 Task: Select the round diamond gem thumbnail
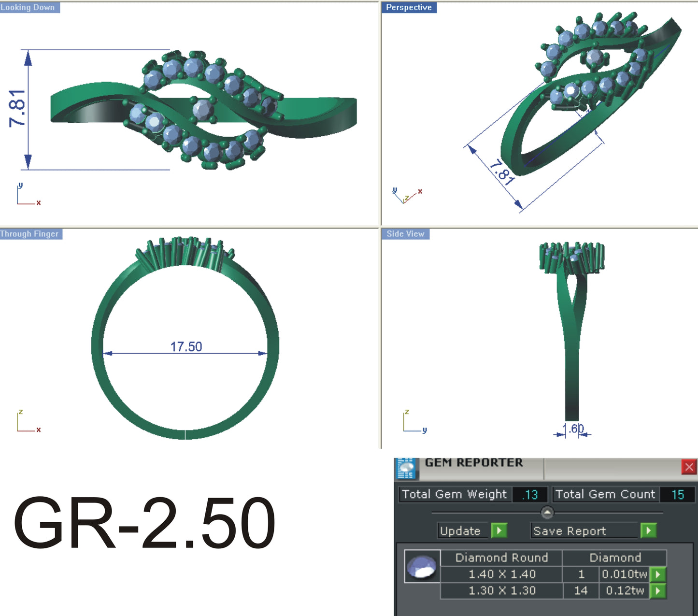click(422, 566)
